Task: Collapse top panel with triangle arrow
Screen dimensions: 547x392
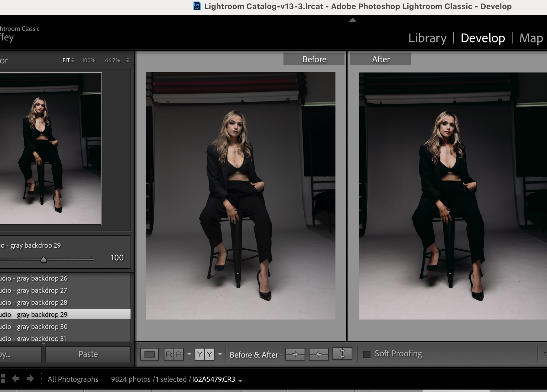Action: tap(352, 20)
